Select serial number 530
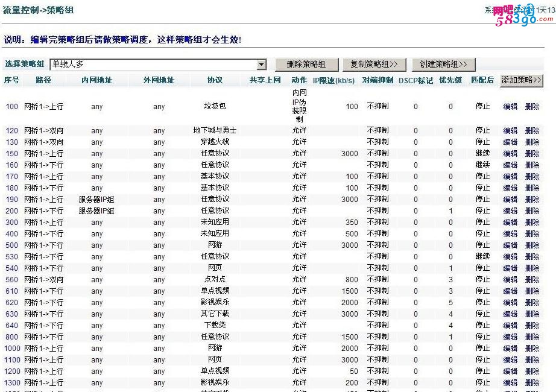 [11, 256]
